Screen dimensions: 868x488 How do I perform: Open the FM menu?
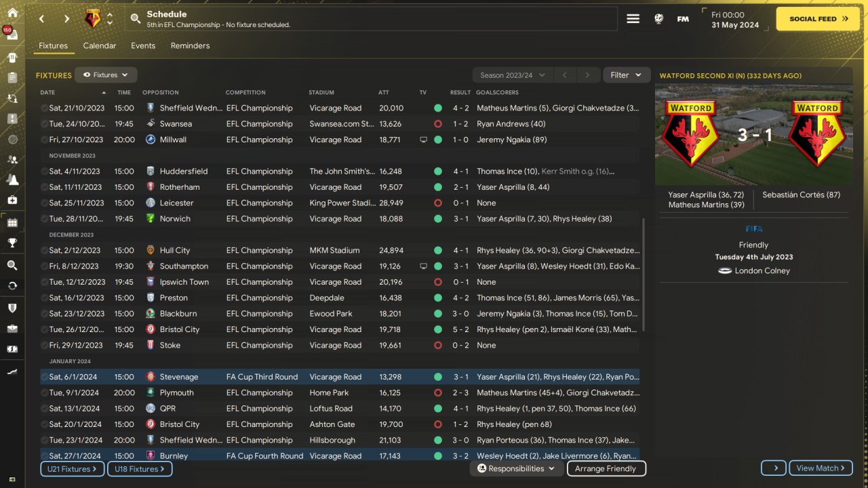coord(683,19)
